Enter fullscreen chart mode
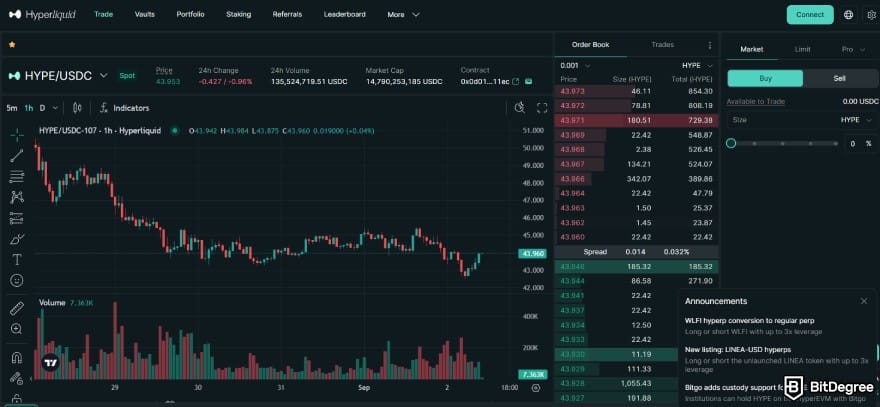This screenshot has height=407, width=880. [x=542, y=108]
